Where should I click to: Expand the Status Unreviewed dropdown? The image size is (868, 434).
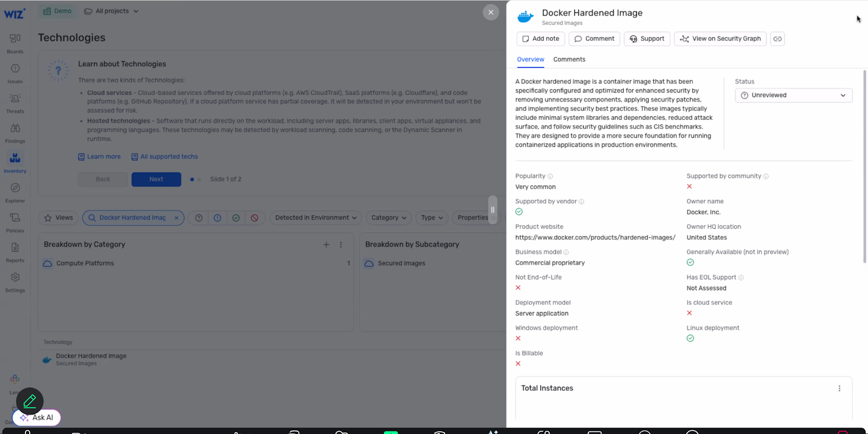(x=793, y=95)
